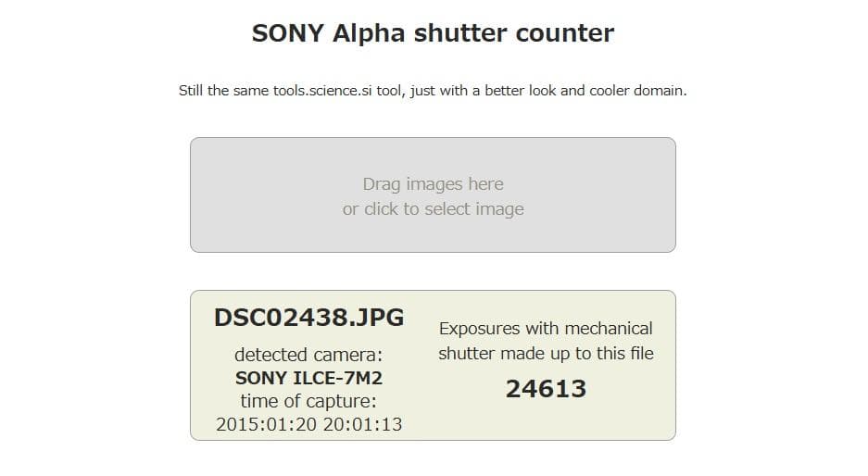
Task: Click the capture time 20:01:13
Action: coord(362,424)
